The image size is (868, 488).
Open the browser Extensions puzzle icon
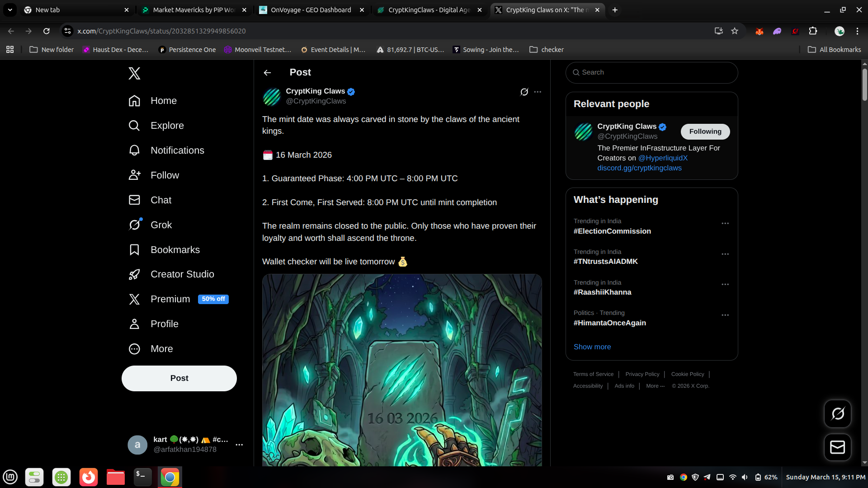[x=813, y=31]
